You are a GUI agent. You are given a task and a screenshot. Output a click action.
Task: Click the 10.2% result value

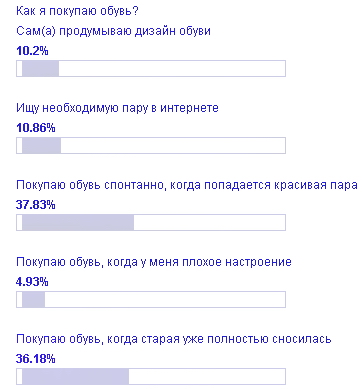point(32,51)
